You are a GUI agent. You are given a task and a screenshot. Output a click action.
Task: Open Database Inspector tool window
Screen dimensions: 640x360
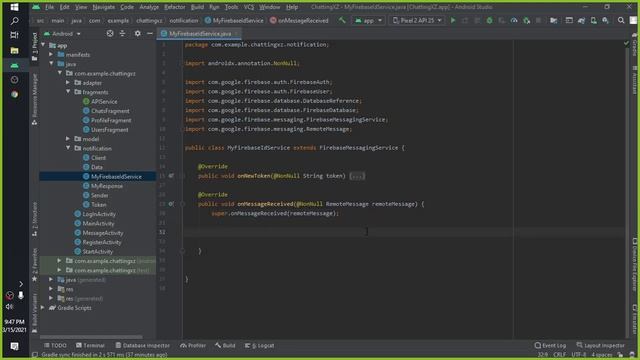click(x=142, y=345)
